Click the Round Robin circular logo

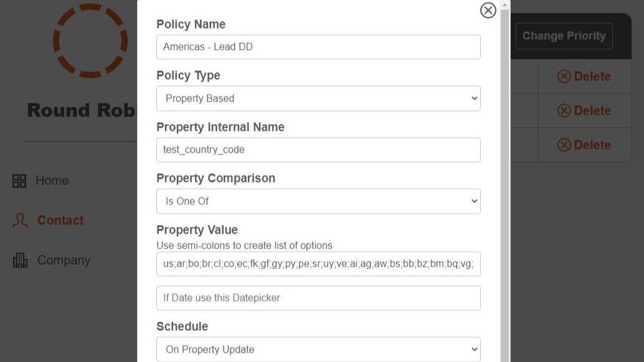[x=90, y=41]
